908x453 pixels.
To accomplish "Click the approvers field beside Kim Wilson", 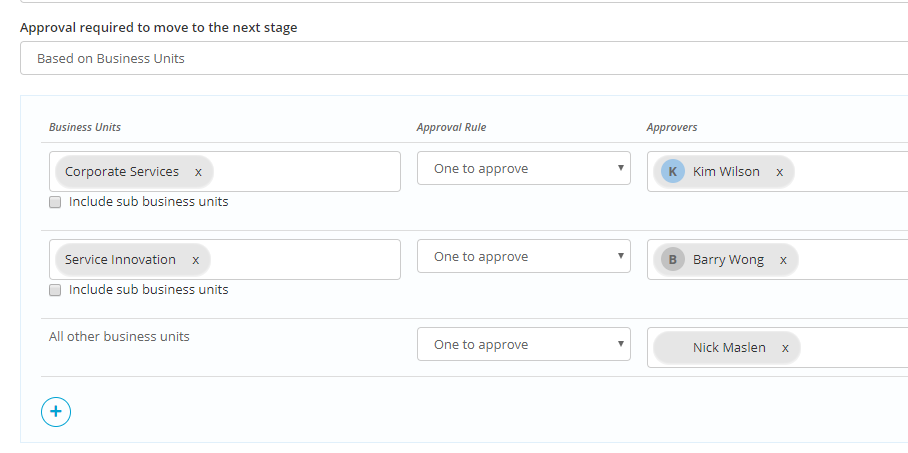I will pyautogui.click(x=851, y=171).
